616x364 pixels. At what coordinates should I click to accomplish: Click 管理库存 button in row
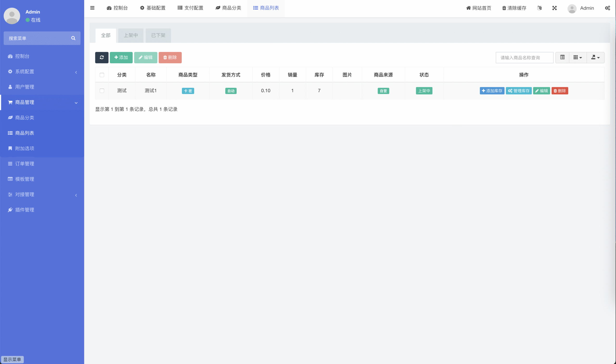[519, 91]
